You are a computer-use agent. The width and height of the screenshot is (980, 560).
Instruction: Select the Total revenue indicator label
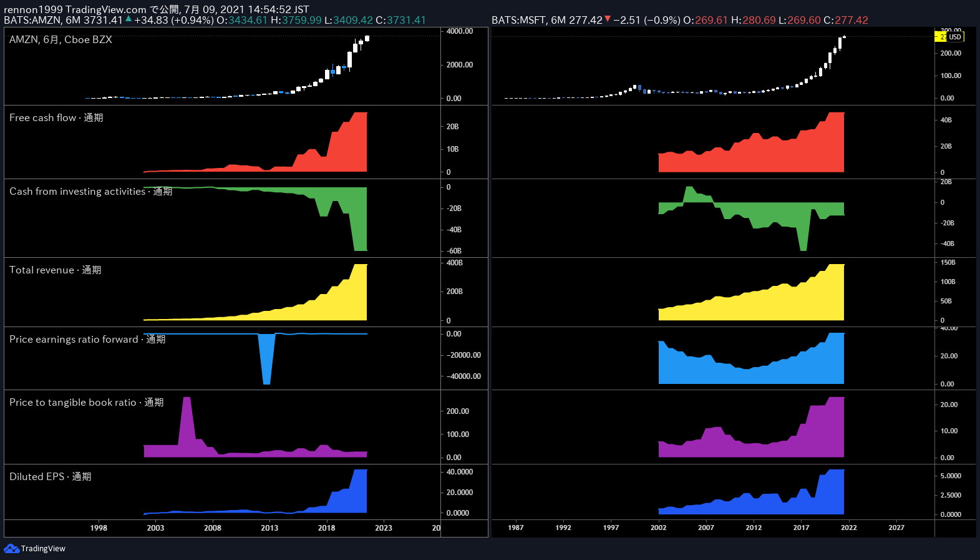click(55, 270)
